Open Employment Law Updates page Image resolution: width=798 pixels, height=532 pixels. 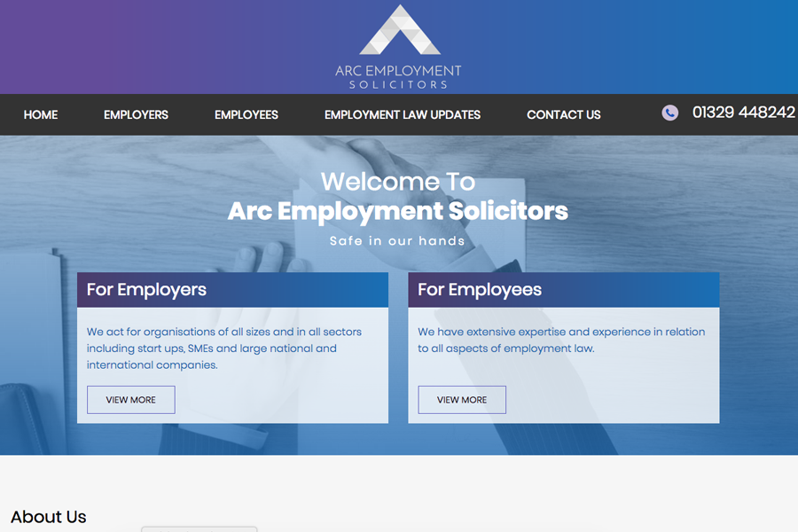[403, 115]
